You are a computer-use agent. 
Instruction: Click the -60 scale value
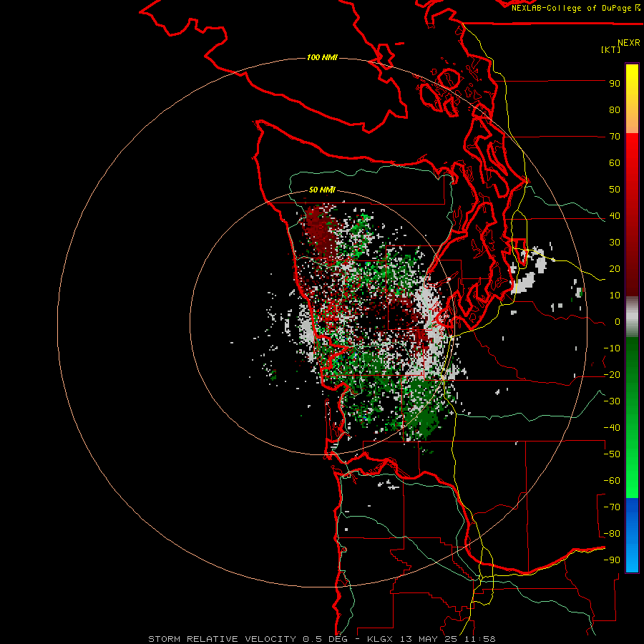click(612, 481)
